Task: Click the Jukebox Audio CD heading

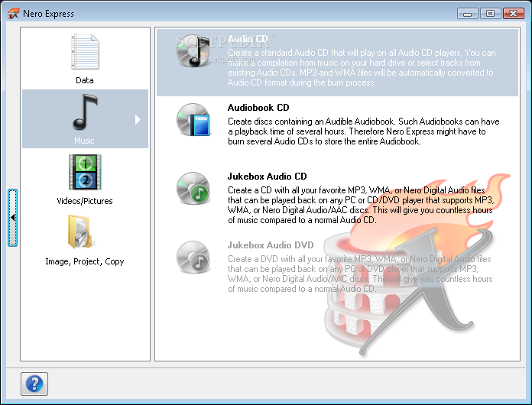Action: (x=267, y=177)
